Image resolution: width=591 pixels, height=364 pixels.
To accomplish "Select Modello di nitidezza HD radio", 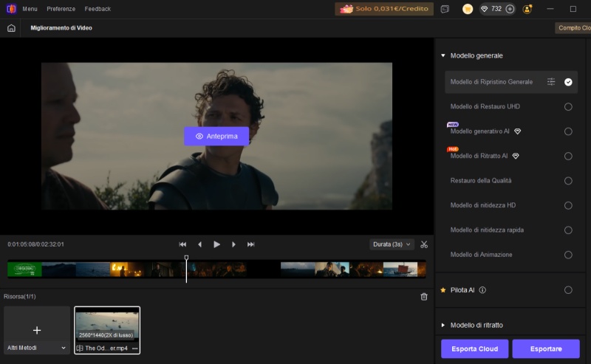I will click(568, 205).
